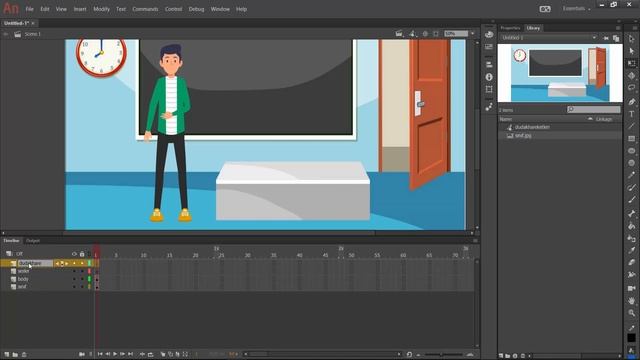640x360 pixels.
Task: Open the collapsed Transform panel icon
Action: (x=489, y=89)
